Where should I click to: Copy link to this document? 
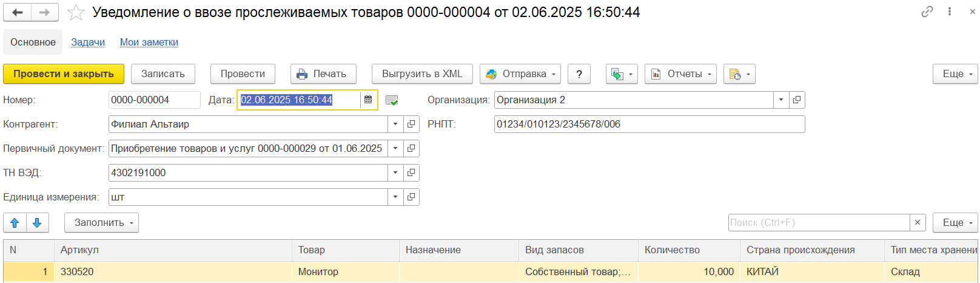(x=927, y=12)
